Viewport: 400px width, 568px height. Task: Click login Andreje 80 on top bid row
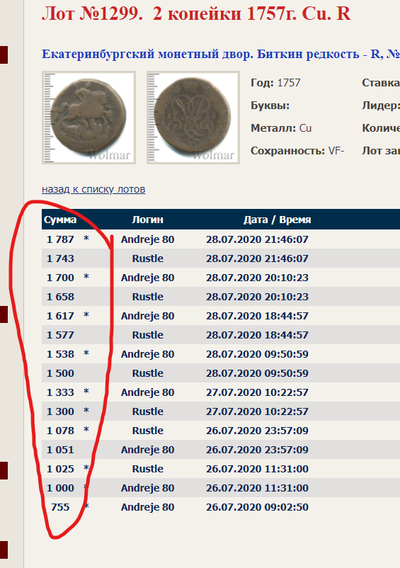click(147, 239)
